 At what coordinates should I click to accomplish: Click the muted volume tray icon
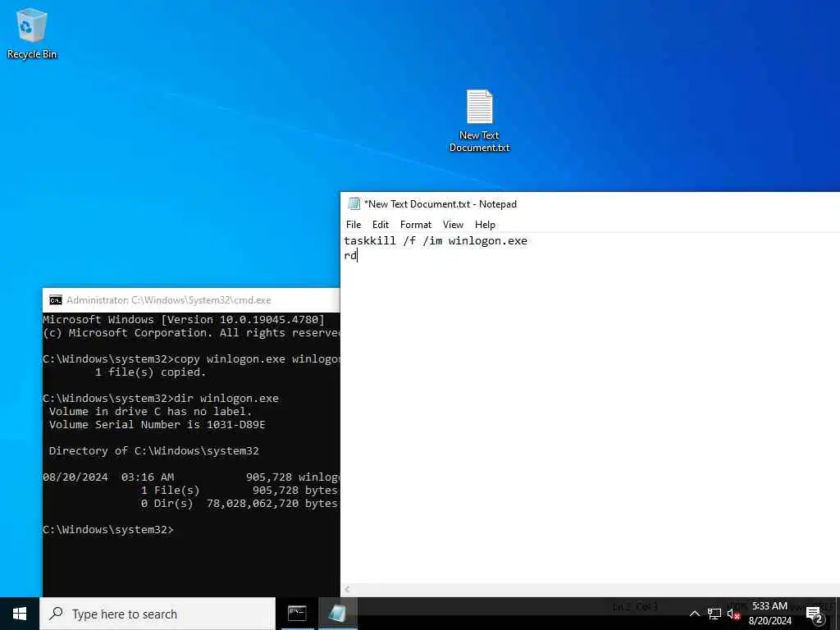[x=733, y=614]
